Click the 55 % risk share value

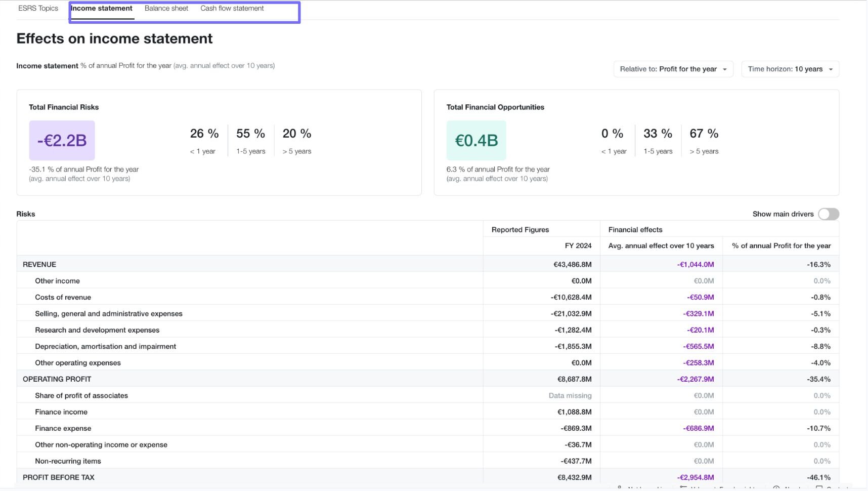point(250,133)
